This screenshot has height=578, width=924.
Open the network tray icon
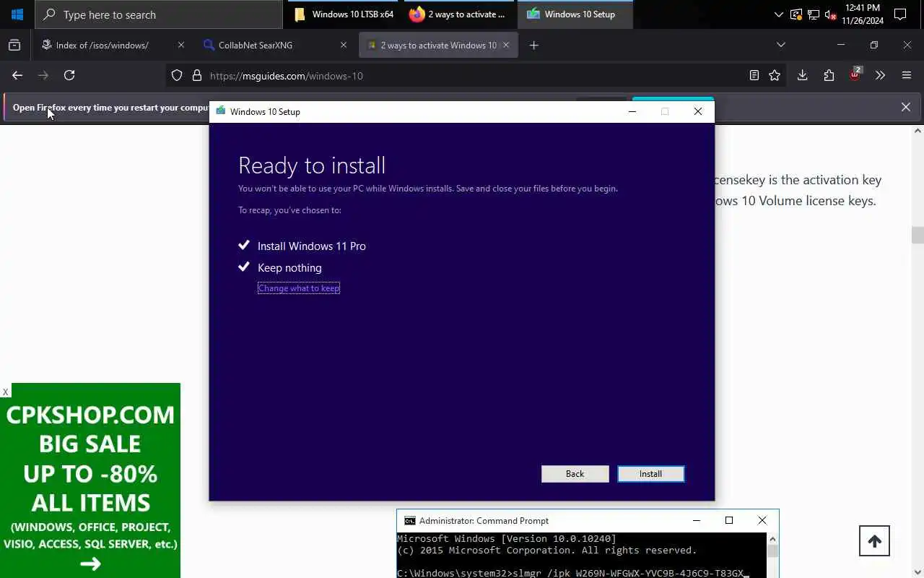coord(814,14)
